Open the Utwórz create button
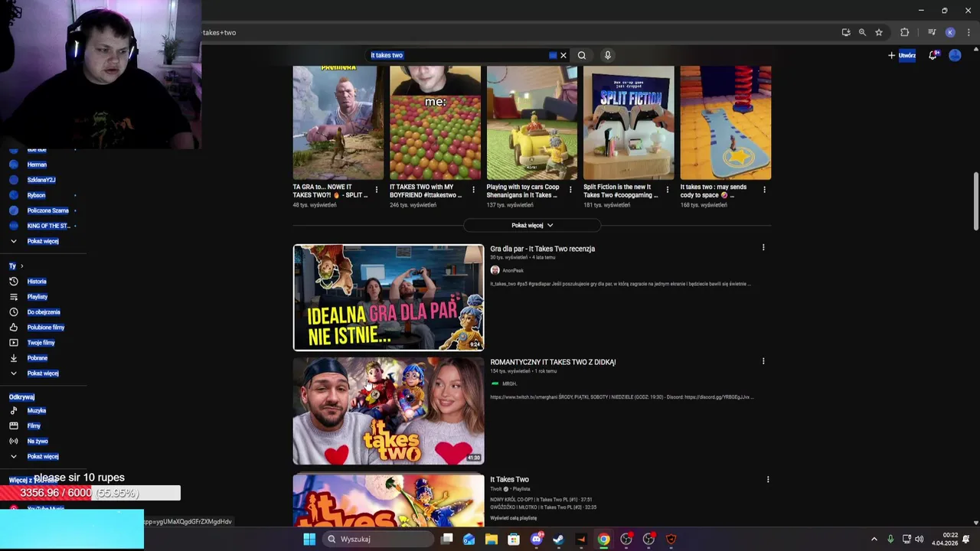The width and height of the screenshot is (980, 551). coord(902,55)
